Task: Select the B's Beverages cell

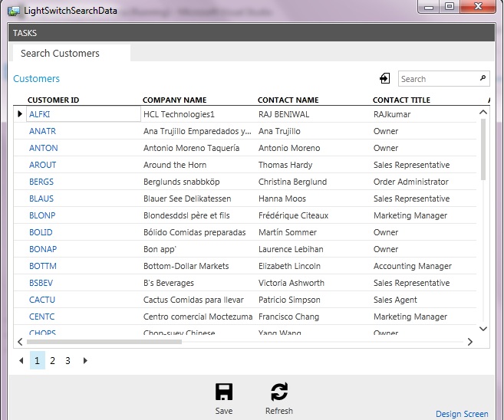Action: click(169, 283)
